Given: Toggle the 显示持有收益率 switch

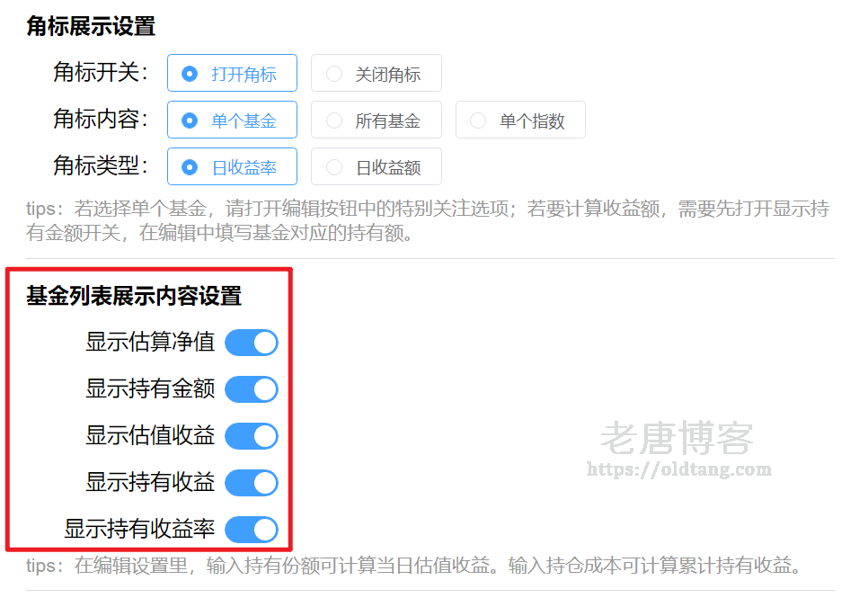Looking at the screenshot, I should point(252,530).
